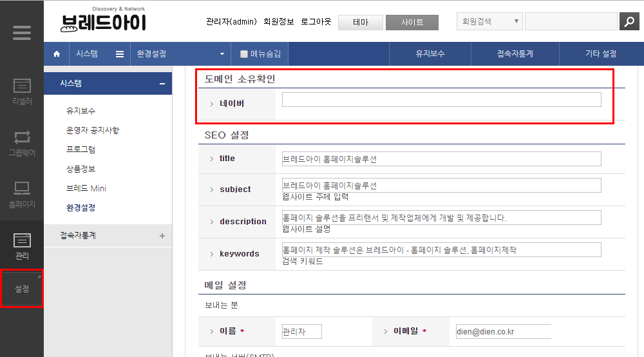Open the 유지보수 tab in the top navigation

tap(430, 54)
